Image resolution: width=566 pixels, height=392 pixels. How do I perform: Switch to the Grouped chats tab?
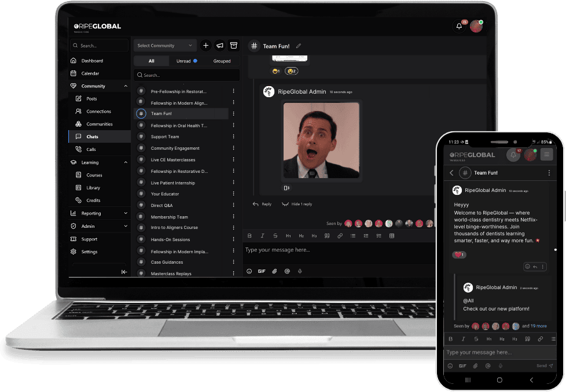(222, 61)
